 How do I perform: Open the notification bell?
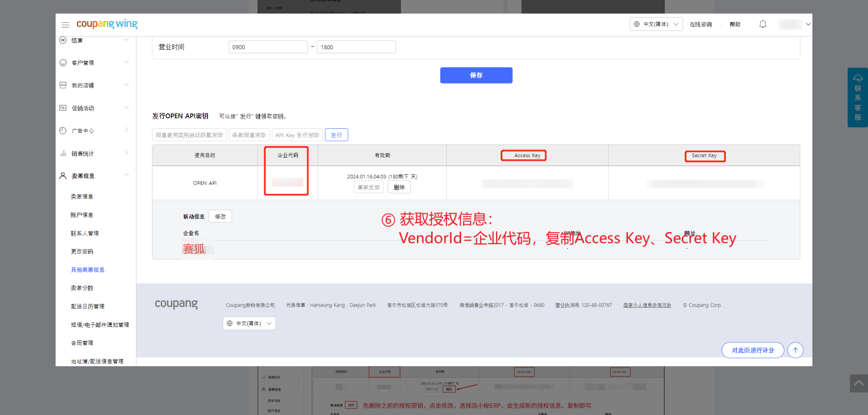point(763,24)
